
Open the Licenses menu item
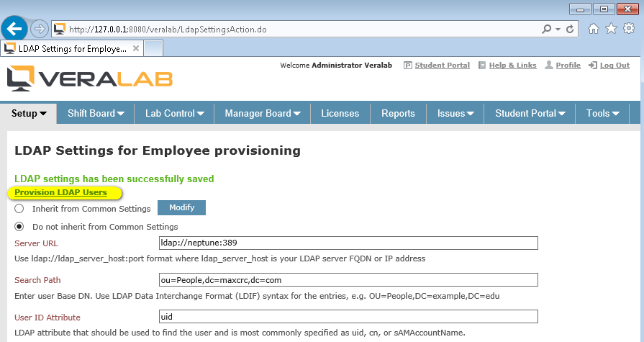(340, 114)
